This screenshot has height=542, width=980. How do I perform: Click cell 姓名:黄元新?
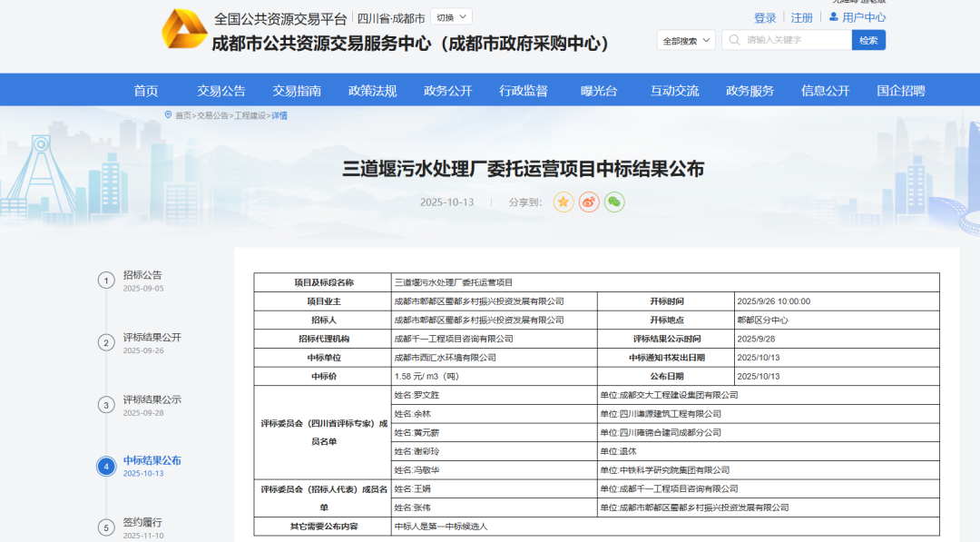[494, 432]
